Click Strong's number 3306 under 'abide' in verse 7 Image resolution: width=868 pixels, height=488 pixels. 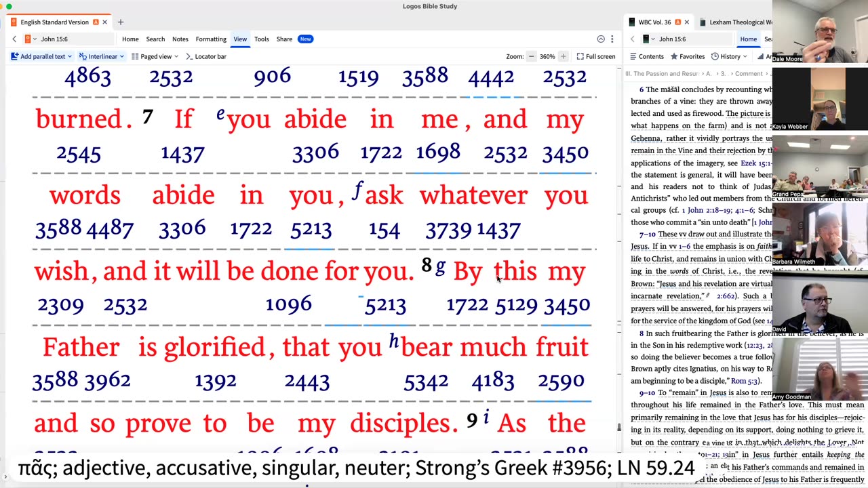click(315, 153)
